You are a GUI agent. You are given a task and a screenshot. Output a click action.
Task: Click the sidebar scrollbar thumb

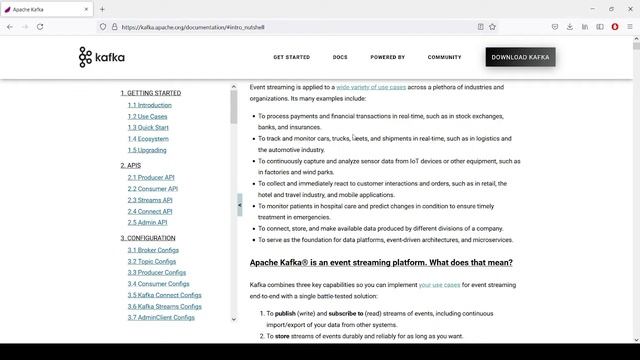pos(234,107)
